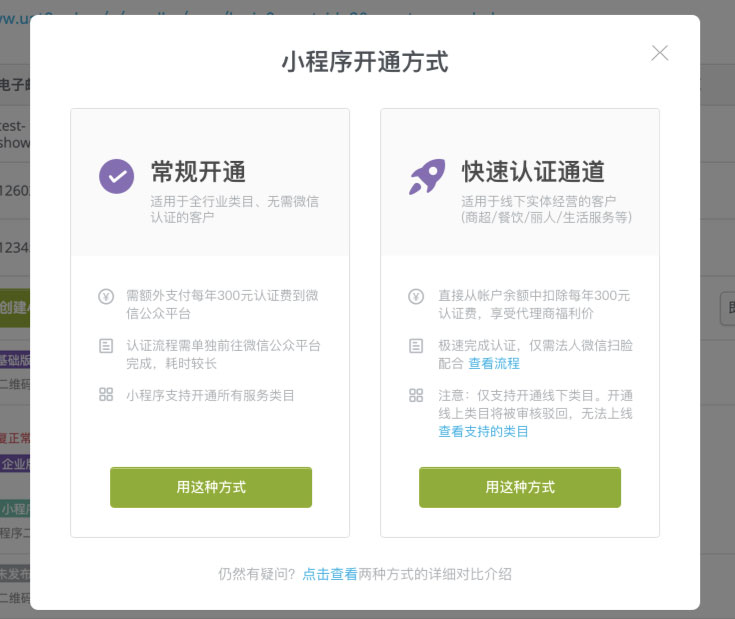Click the document icon beside 极速完成认证

(416, 345)
